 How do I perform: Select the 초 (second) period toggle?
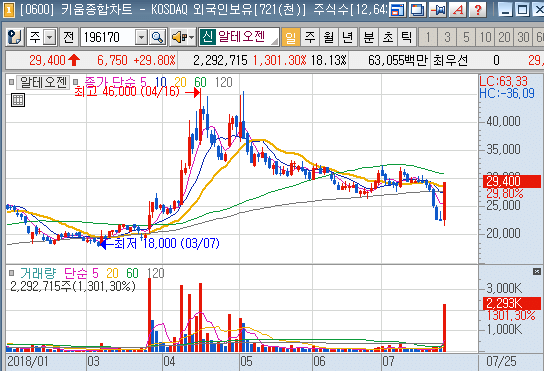click(x=388, y=37)
